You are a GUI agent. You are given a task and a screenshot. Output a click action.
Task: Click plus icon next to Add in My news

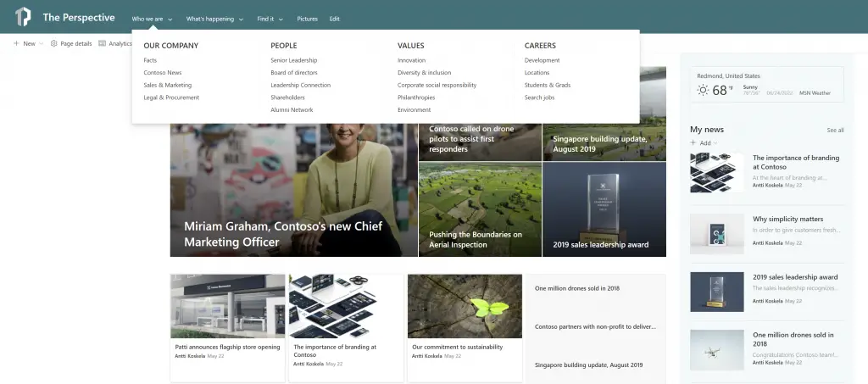(x=694, y=143)
